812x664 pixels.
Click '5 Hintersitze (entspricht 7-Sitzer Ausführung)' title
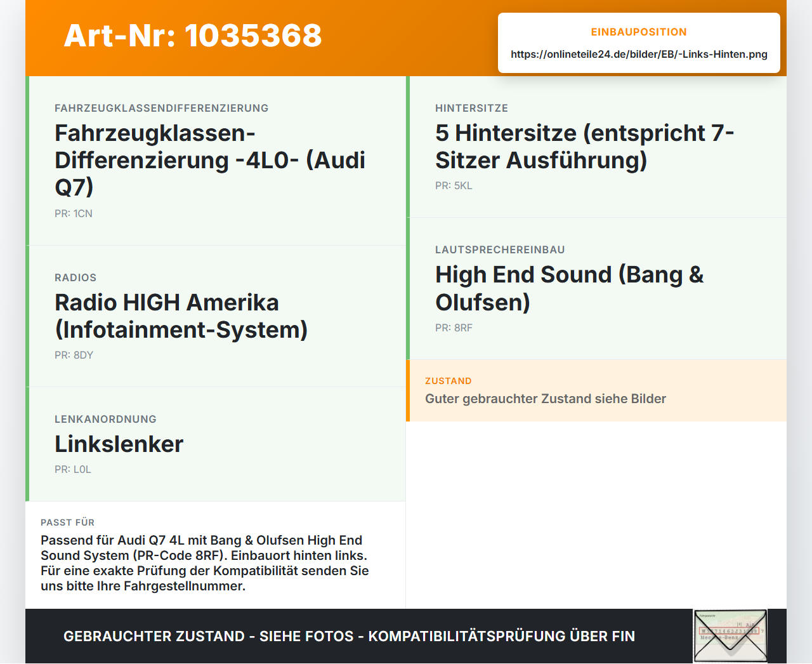click(584, 147)
